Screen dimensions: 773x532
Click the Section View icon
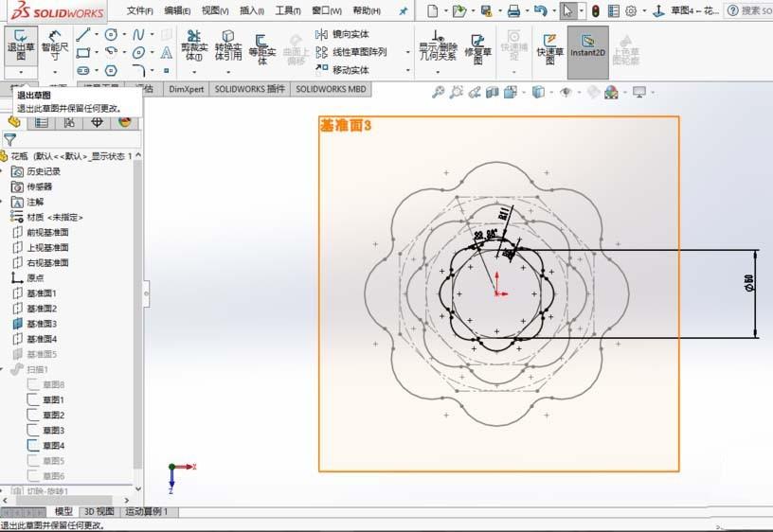pos(492,92)
